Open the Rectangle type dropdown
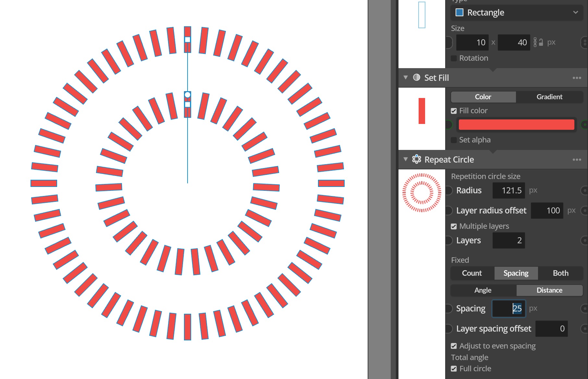The width and height of the screenshot is (588, 379). (517, 13)
